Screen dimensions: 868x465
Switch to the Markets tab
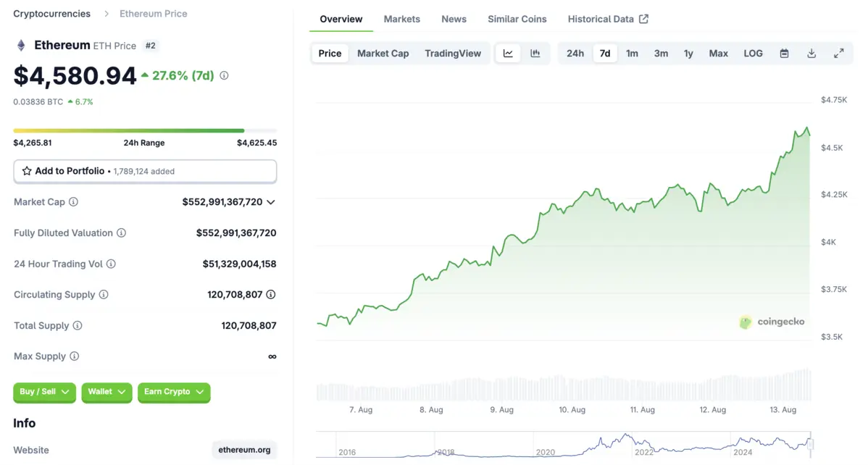click(402, 19)
